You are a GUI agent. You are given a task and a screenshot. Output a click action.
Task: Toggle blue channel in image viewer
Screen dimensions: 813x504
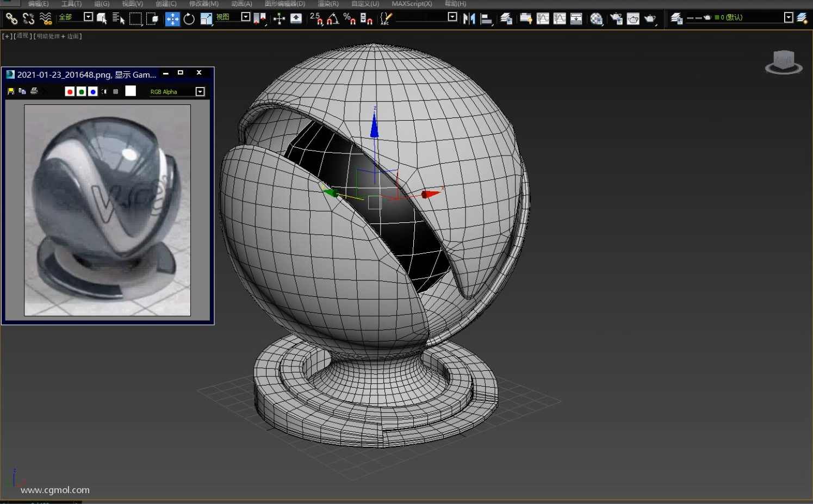click(x=92, y=92)
